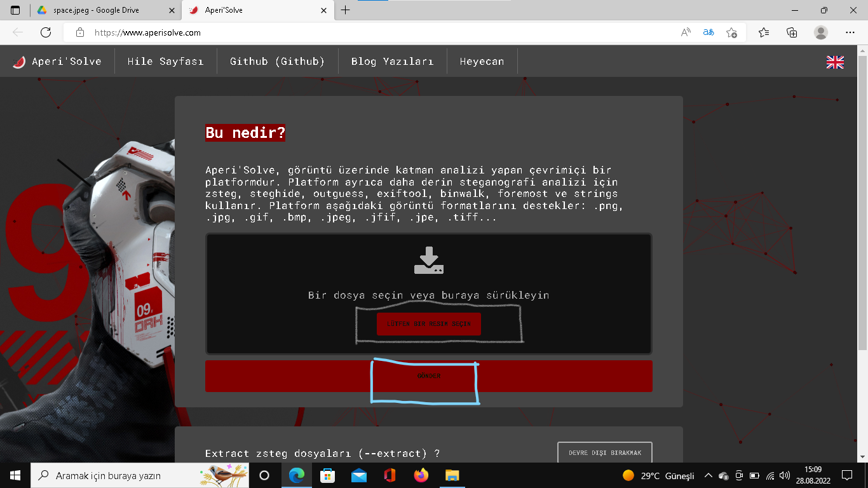
Task: Open the notification center icon
Action: pos(847,475)
